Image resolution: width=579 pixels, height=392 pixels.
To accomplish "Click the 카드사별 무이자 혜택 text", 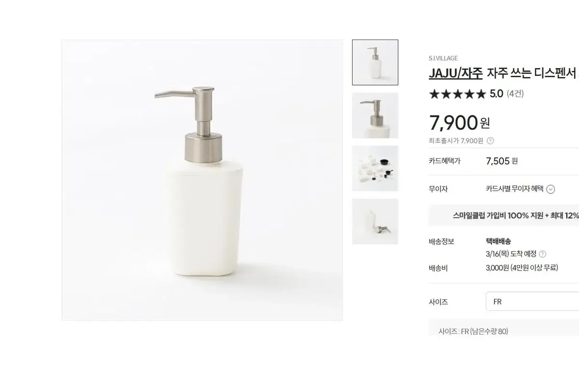I will coord(514,189).
